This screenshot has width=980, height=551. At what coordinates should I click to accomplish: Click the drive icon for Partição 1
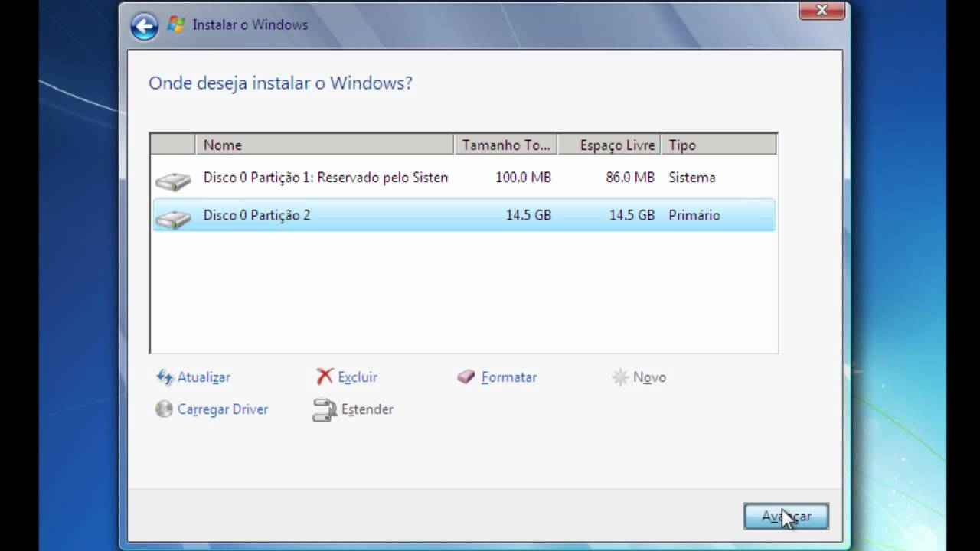(x=173, y=181)
